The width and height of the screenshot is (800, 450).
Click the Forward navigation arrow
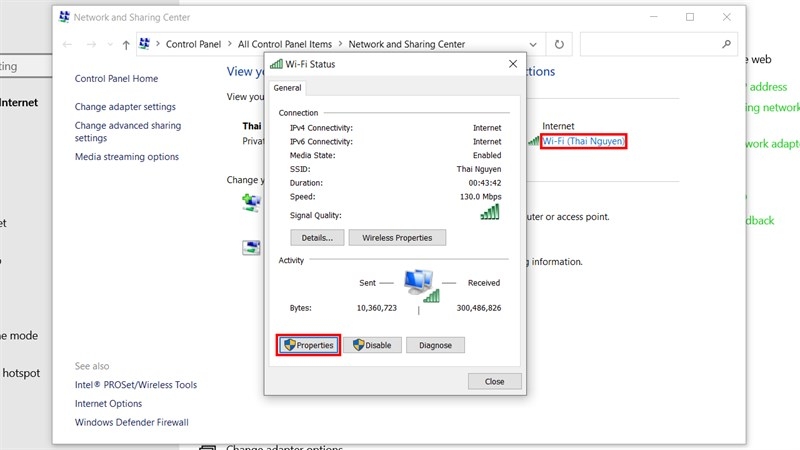click(x=91, y=45)
